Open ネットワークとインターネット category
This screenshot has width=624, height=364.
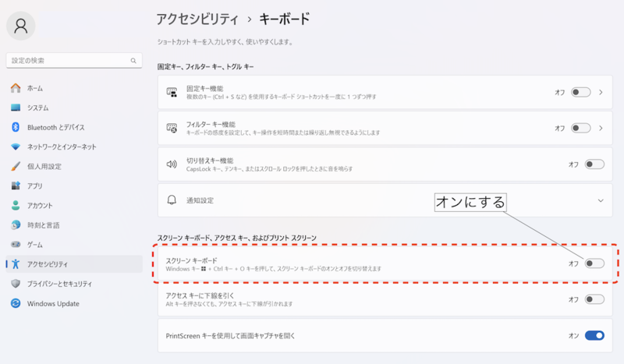(x=74, y=147)
